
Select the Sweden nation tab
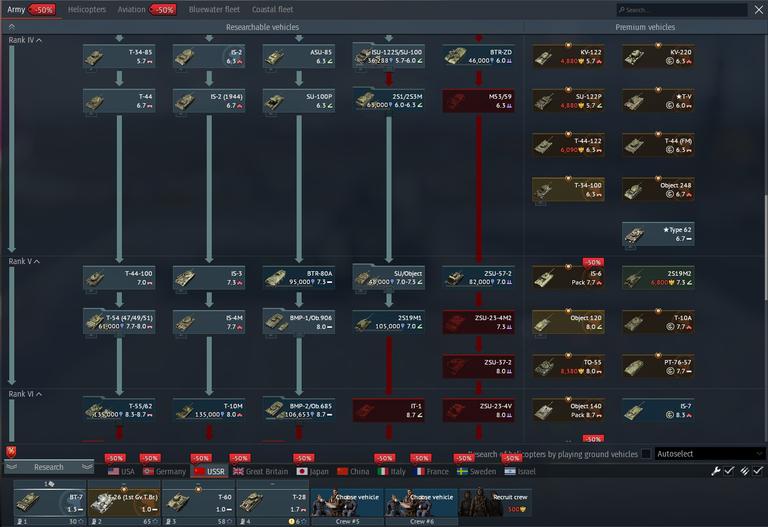pos(476,472)
